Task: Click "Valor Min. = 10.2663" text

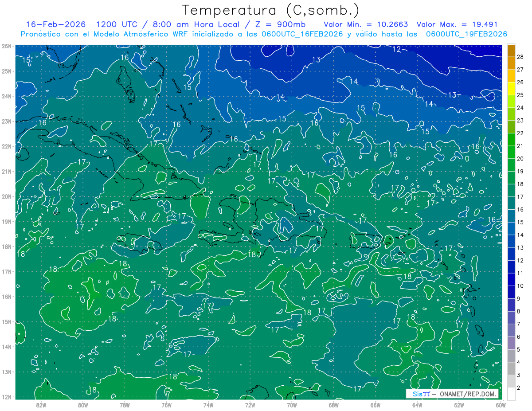Action: (366, 24)
